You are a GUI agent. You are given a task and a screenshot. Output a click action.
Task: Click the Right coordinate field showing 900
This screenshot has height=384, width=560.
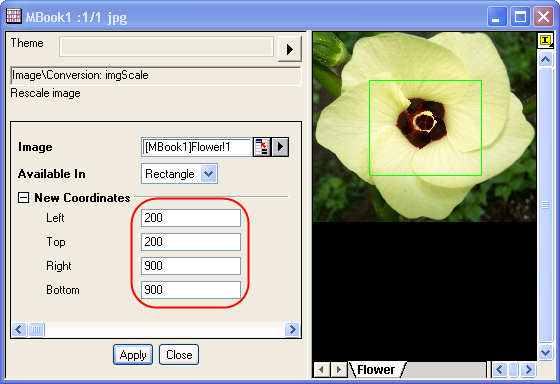[191, 266]
